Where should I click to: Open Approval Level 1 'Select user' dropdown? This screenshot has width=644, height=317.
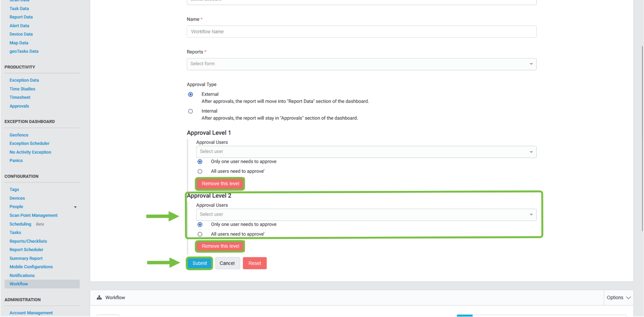(366, 152)
